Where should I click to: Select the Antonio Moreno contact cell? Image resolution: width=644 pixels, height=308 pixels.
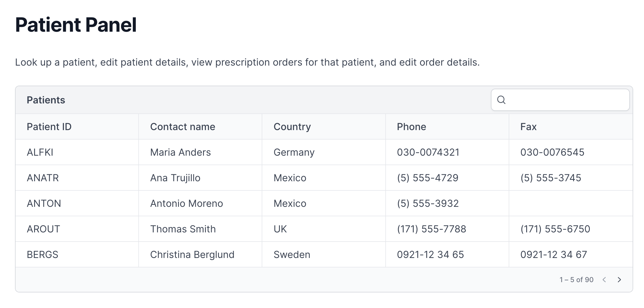200,203
